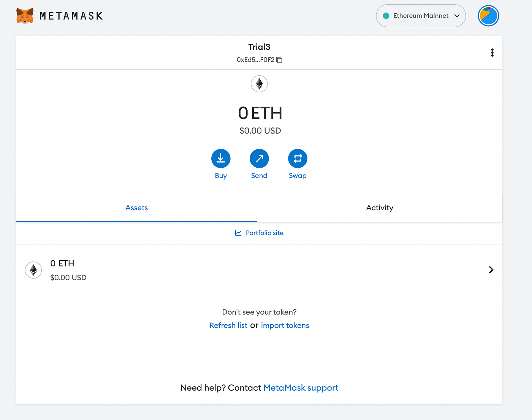Viewport: 532px width, 420px height.
Task: Switch to the Assets tab
Action: click(x=136, y=208)
